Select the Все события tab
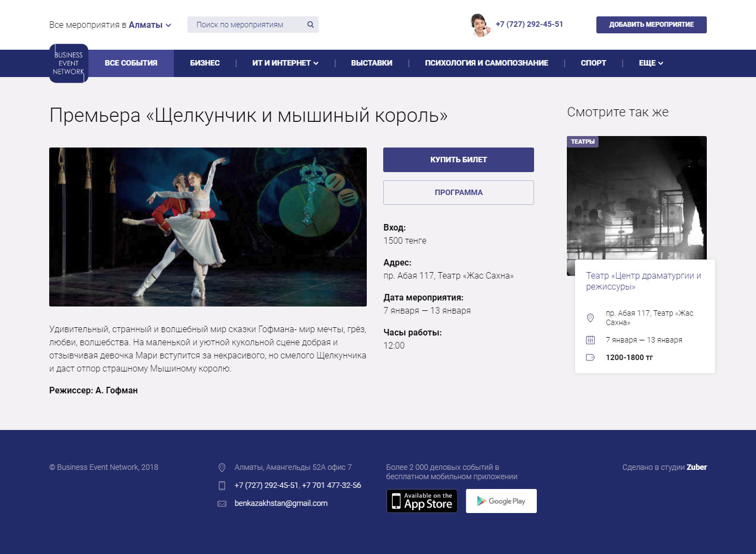This screenshot has height=554, width=756. click(x=131, y=63)
